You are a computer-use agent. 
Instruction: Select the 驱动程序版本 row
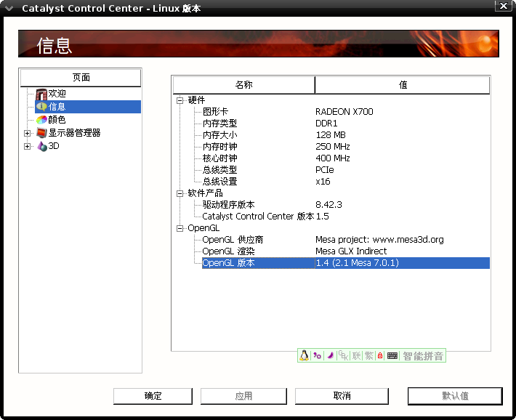(x=345, y=205)
